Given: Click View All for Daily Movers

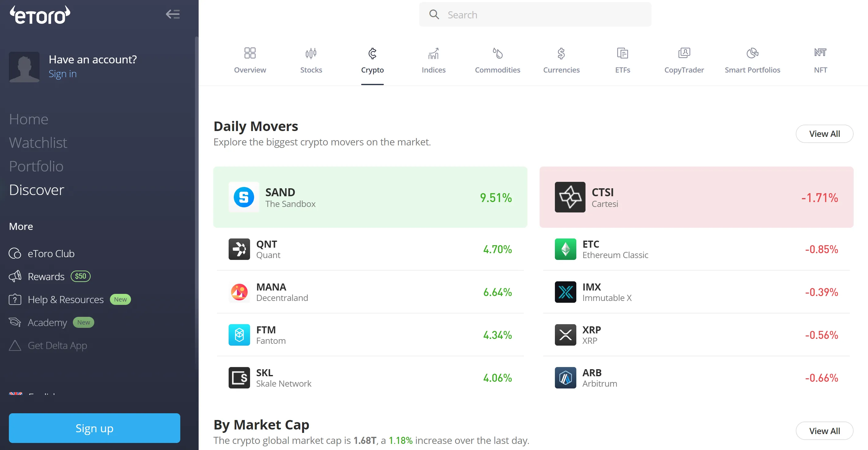Looking at the screenshot, I should click(x=825, y=133).
